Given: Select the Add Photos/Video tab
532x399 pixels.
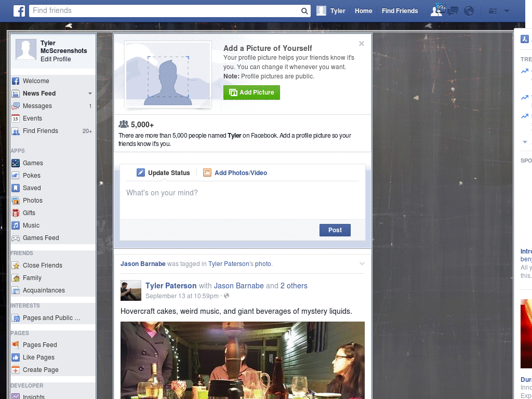Looking at the screenshot, I should pos(235,172).
